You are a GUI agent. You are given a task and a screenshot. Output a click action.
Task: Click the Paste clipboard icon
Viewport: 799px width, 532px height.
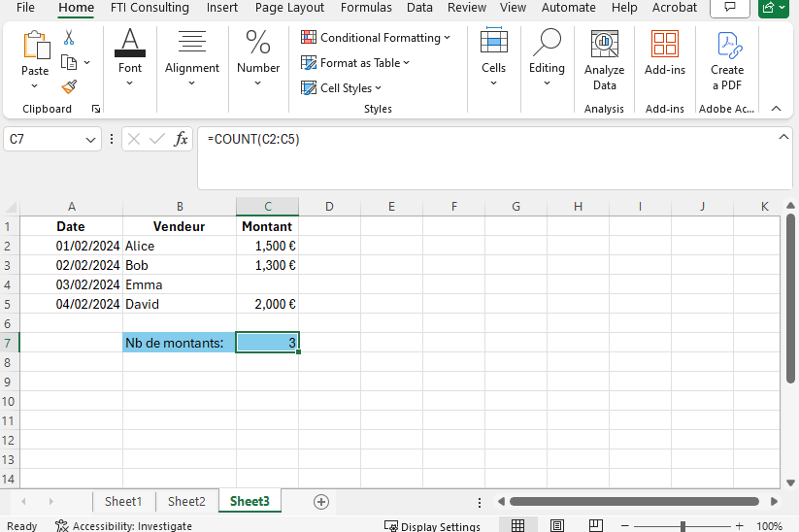[x=36, y=45]
